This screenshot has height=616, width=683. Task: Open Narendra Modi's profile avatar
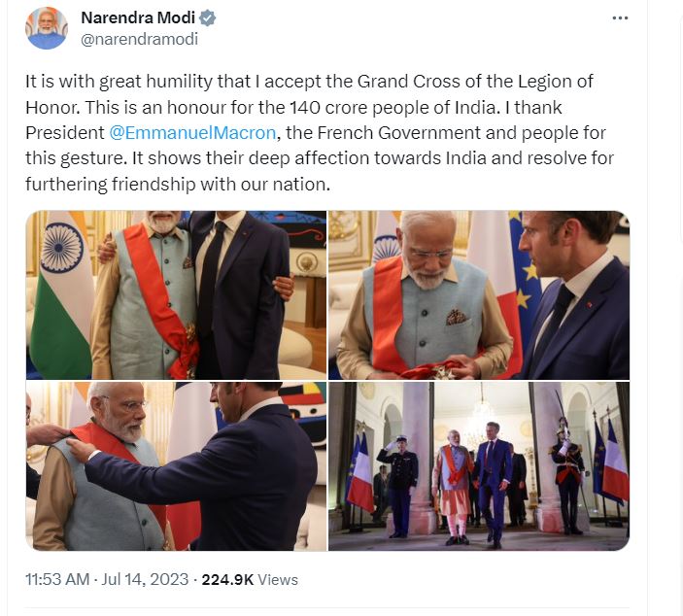click(47, 28)
